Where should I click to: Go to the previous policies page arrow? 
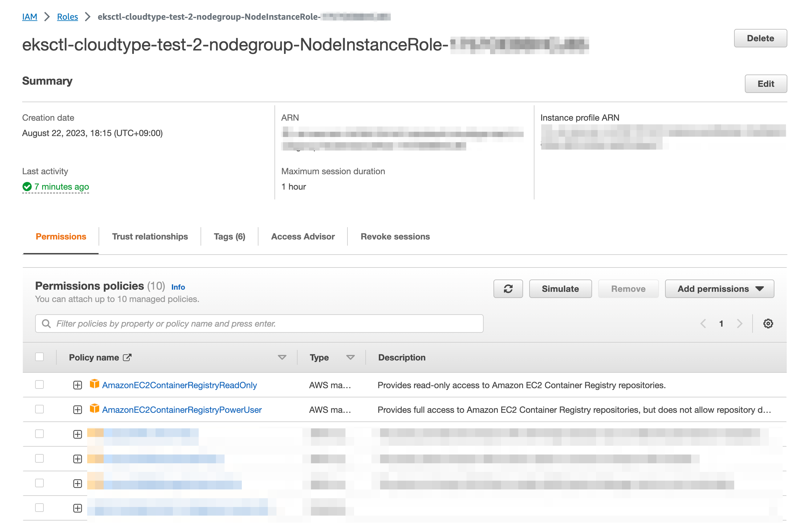[703, 323]
